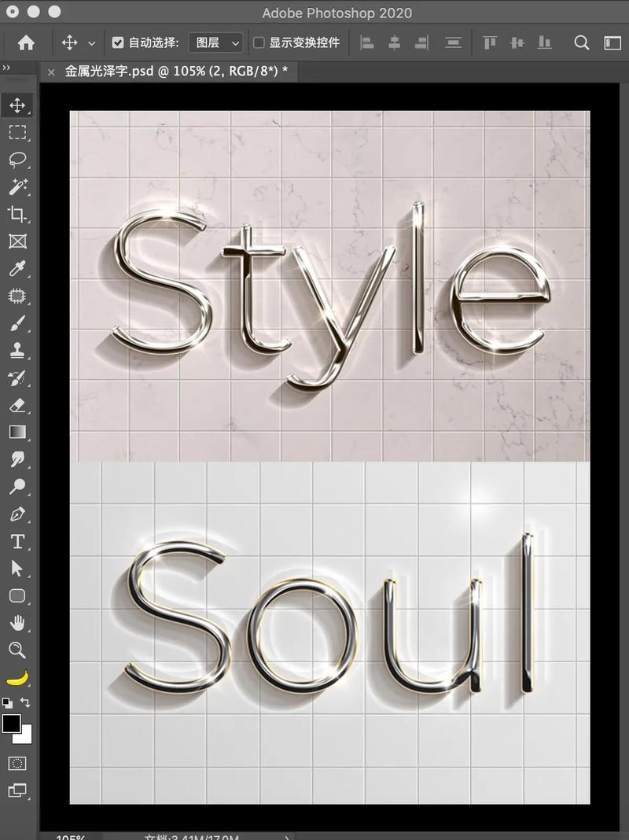
Task: Choose the Clone Stamp tool
Action: pos(17,351)
